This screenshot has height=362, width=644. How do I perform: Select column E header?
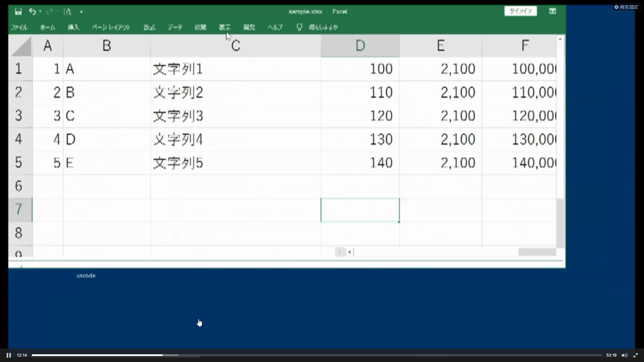point(440,46)
